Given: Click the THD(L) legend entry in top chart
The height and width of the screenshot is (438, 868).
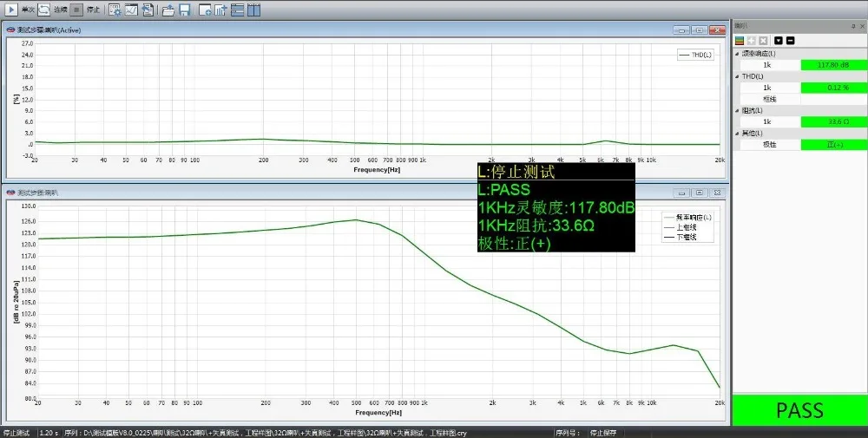Looking at the screenshot, I should click(x=696, y=55).
